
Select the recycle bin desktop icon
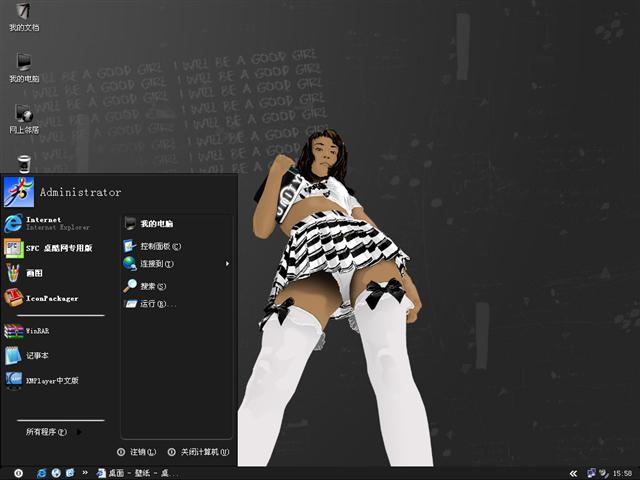(x=24, y=164)
